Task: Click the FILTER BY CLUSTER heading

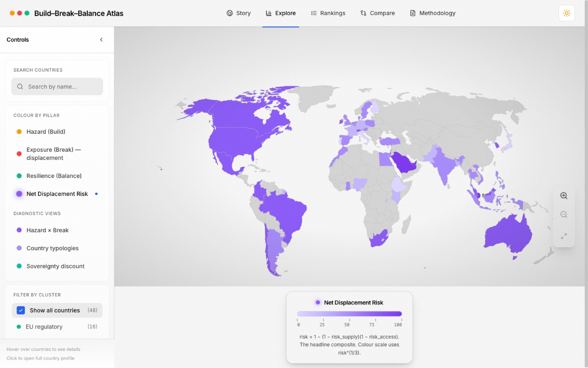Action: pos(37,295)
